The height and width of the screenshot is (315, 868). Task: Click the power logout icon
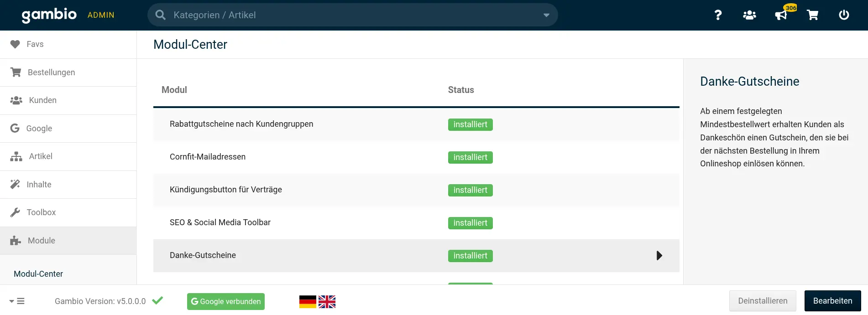pos(844,15)
